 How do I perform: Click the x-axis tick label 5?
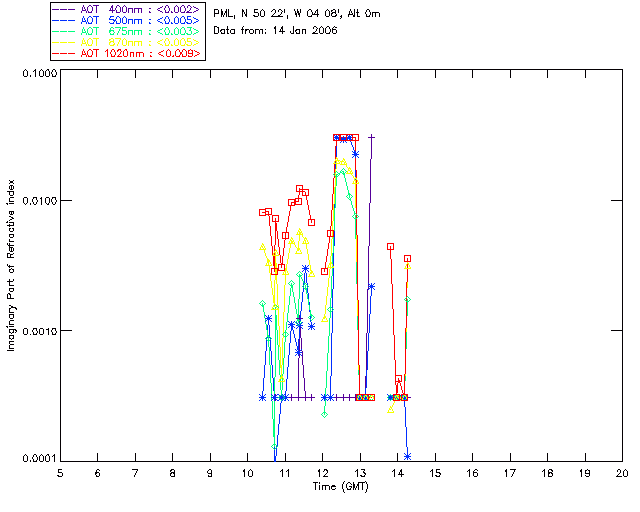tap(60, 473)
